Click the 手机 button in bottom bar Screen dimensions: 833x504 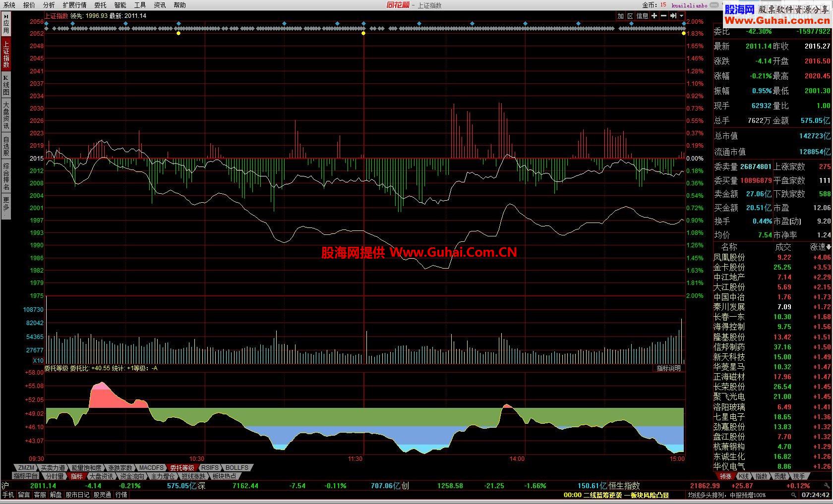pyautogui.click(x=8, y=495)
